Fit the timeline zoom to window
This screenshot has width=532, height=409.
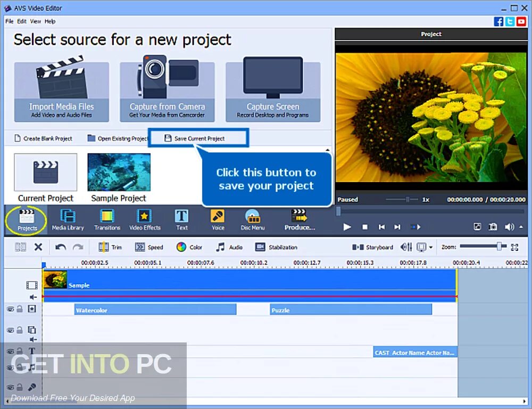[514, 247]
